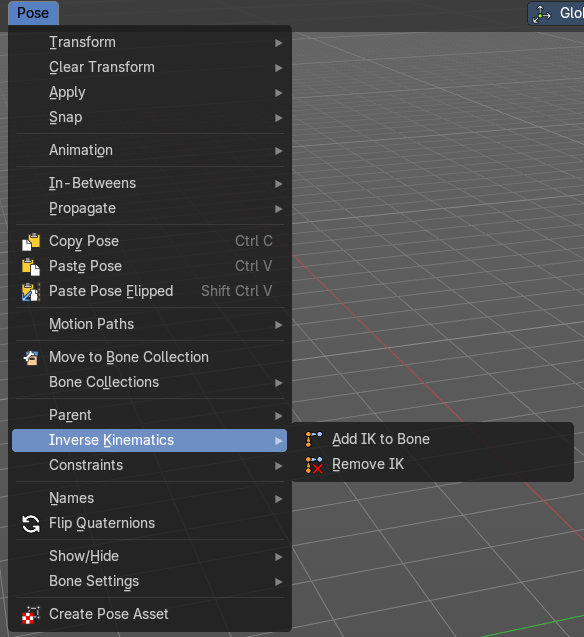
Task: Open the Snap submenu
Action: click(149, 117)
